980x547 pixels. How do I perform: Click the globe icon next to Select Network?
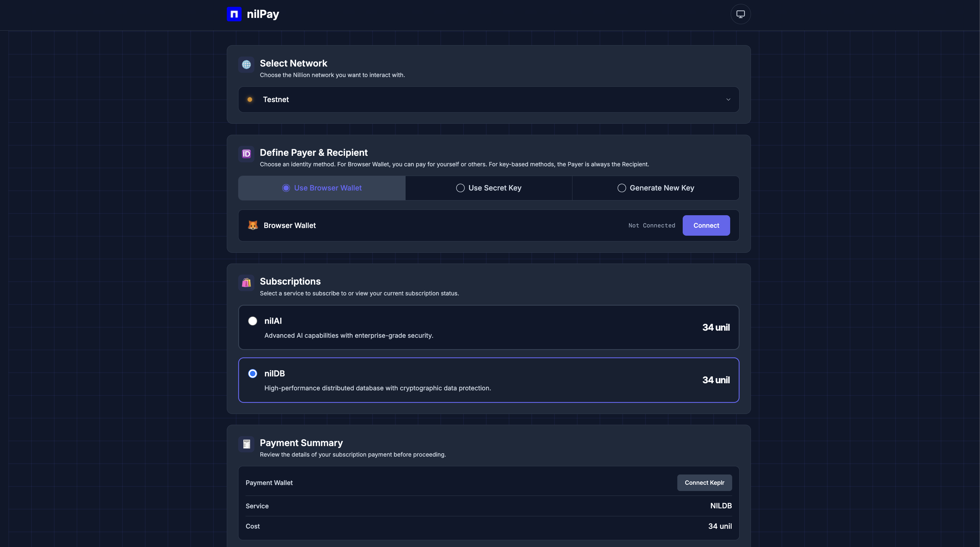[246, 65]
